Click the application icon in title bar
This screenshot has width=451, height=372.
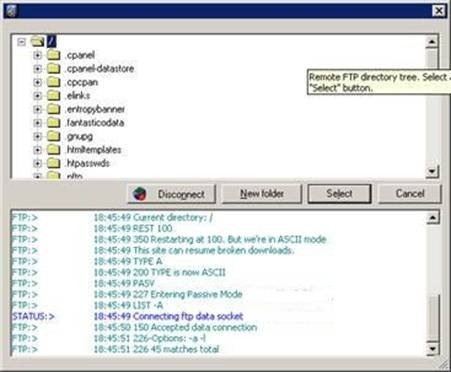pyautogui.click(x=12, y=11)
